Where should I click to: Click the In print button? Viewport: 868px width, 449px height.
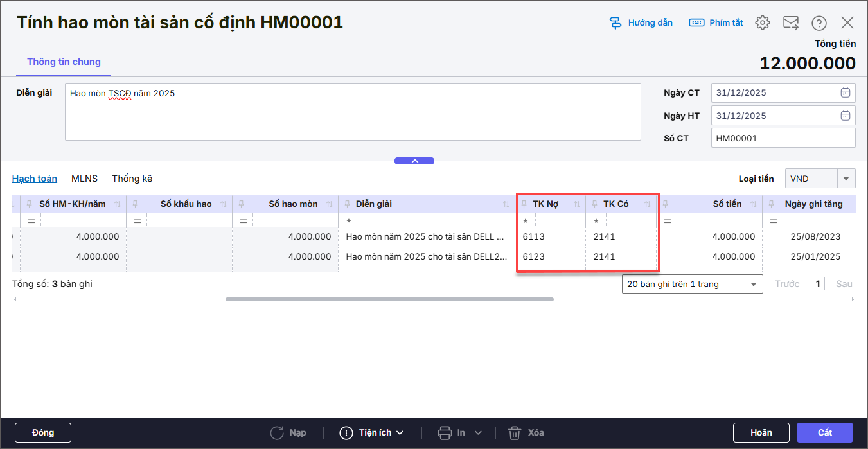click(x=452, y=432)
